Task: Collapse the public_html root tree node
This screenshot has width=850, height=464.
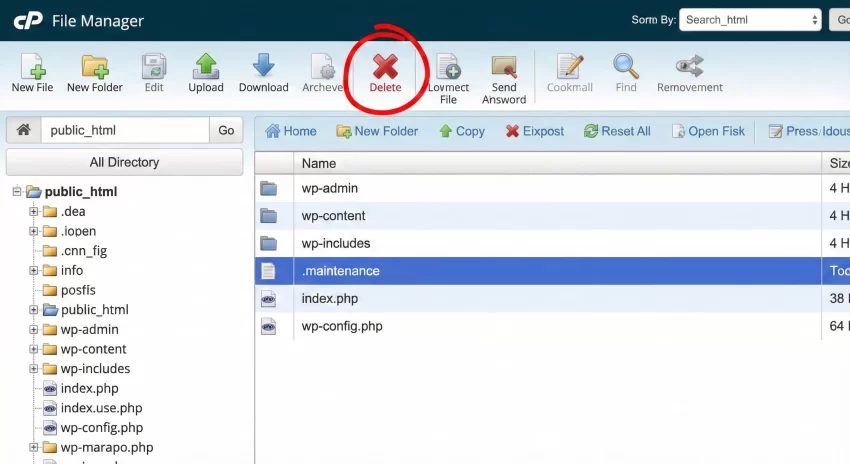Action: click(17, 191)
